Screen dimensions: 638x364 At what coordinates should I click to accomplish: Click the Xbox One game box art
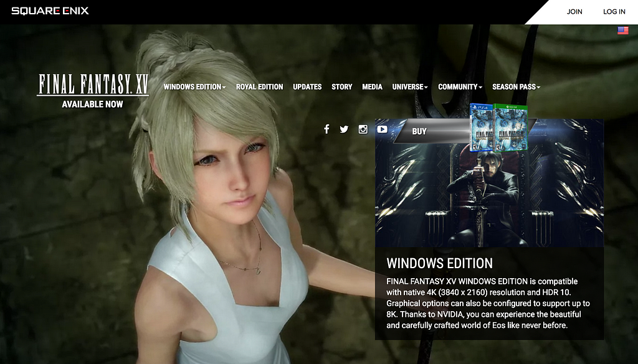[511, 128]
